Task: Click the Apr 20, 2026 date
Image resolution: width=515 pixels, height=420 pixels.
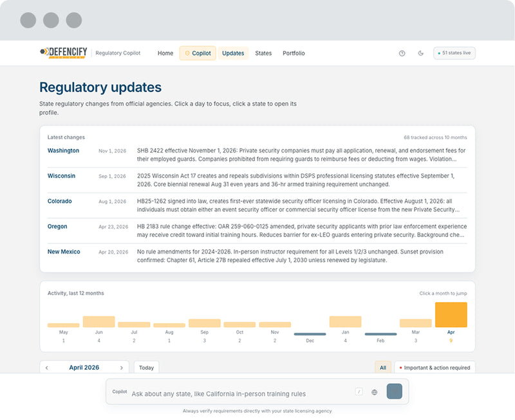Action: pos(113,252)
